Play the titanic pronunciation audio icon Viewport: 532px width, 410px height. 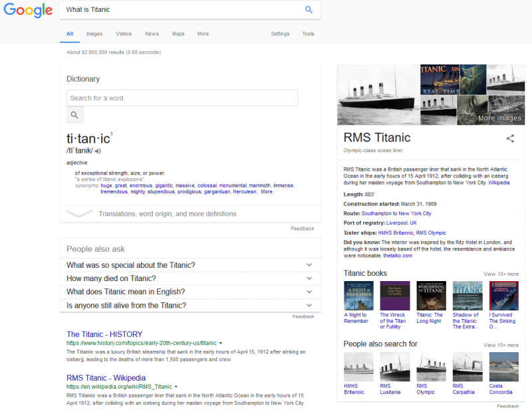tap(98, 152)
